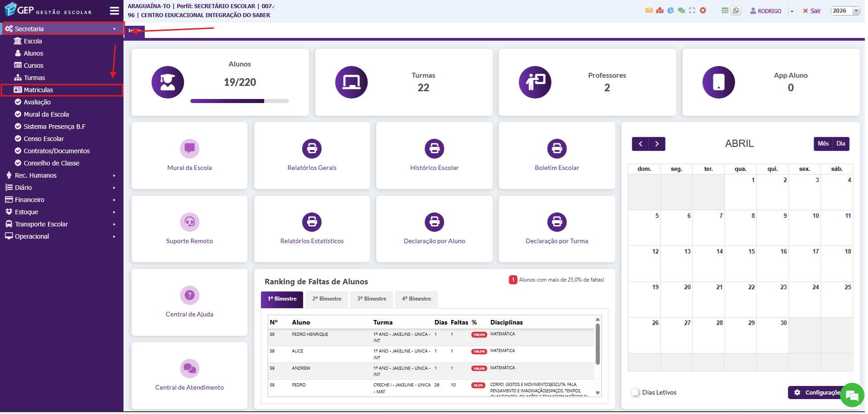Open the 2026 year dropdown
Screen dimensions: 868x414
click(844, 11)
